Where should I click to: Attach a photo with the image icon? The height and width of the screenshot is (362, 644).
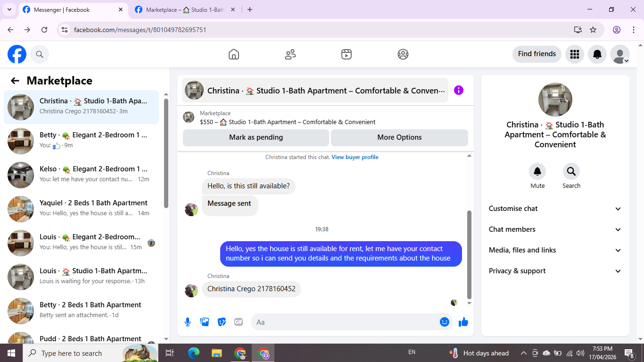point(205,322)
